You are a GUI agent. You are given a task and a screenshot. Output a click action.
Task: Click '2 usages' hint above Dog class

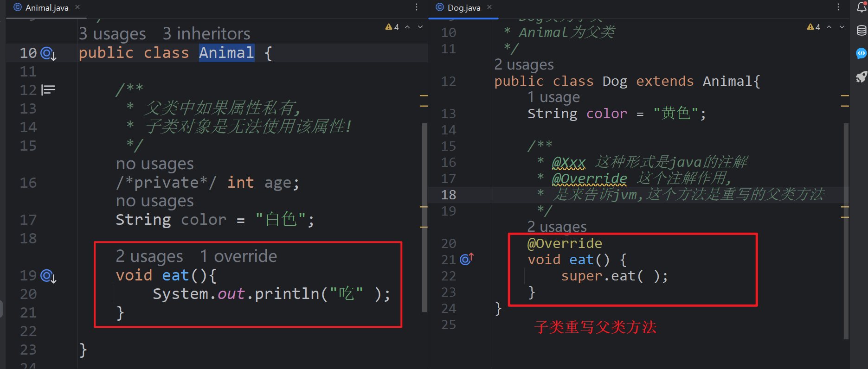[x=524, y=64]
